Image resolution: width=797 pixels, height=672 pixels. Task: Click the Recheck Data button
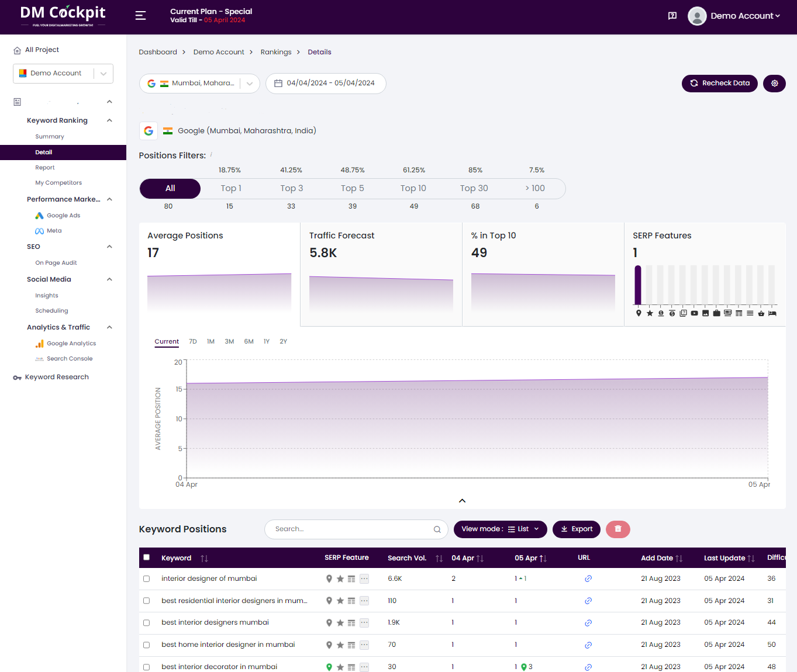(720, 83)
